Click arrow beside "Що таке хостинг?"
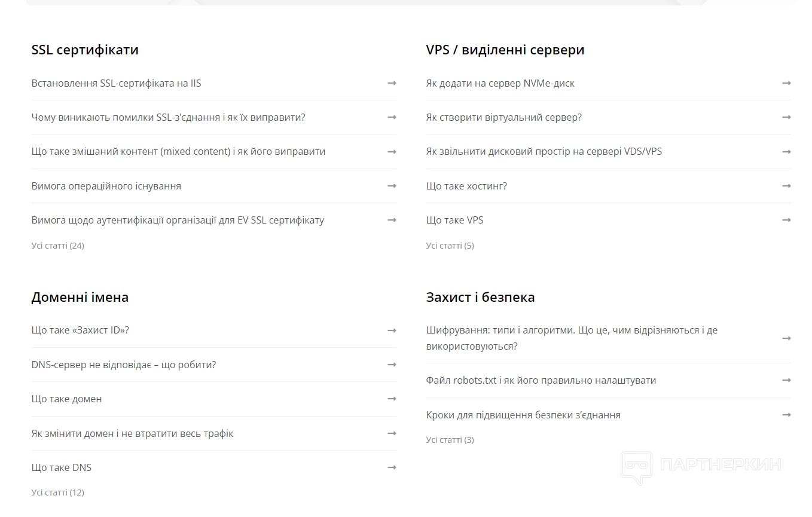 (x=786, y=186)
